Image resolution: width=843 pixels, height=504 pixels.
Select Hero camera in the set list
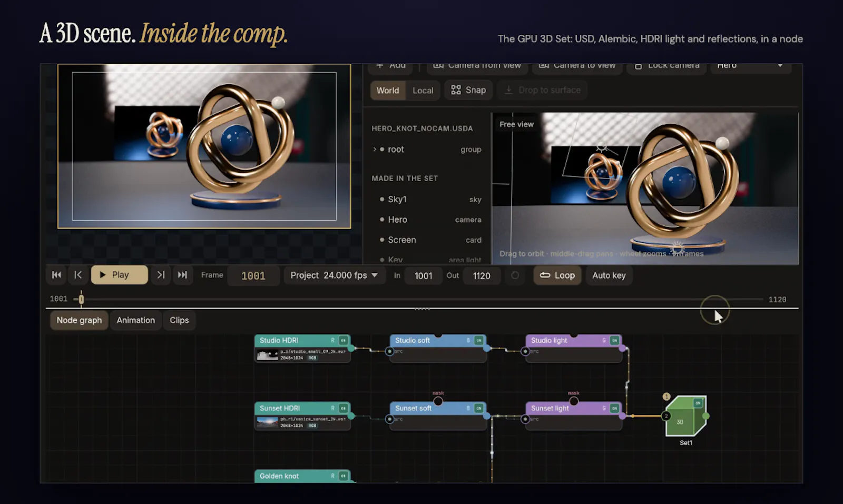tap(427, 220)
